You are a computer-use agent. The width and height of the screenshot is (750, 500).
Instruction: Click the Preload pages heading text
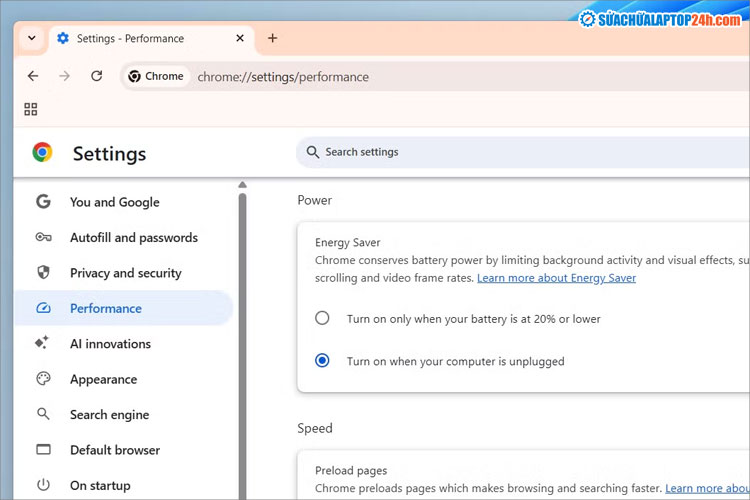351,470
